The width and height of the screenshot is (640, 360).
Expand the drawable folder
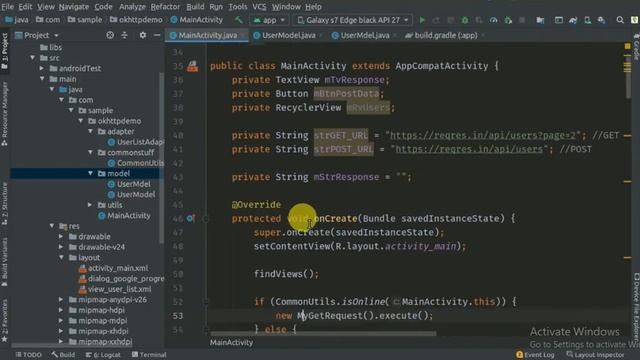61,236
